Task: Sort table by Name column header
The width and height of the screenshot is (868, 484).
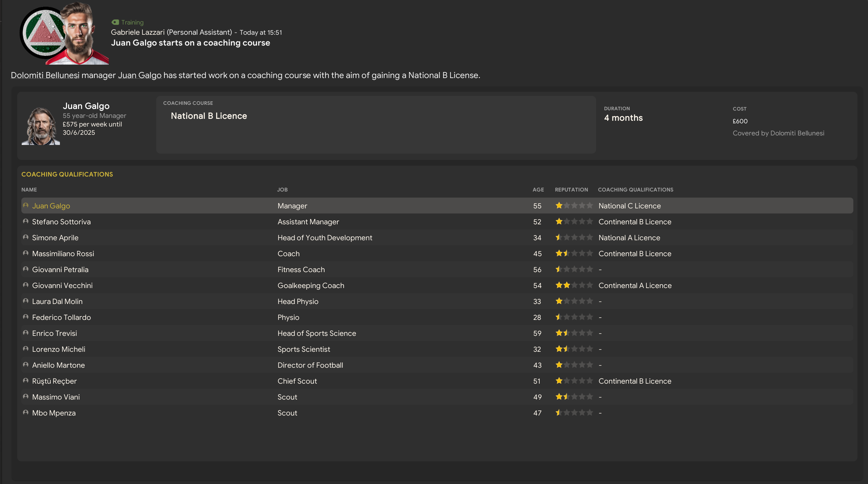Action: point(29,190)
